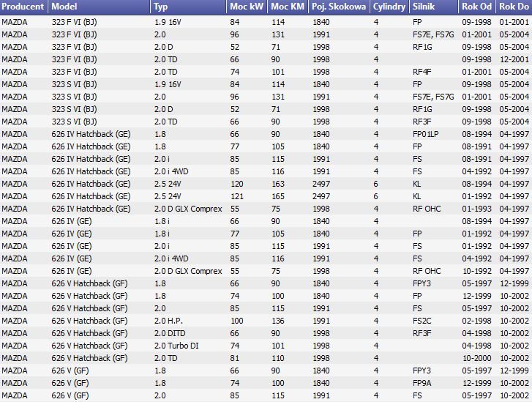Click "FPY3" in the 626 V Hatchback row

pos(422,283)
